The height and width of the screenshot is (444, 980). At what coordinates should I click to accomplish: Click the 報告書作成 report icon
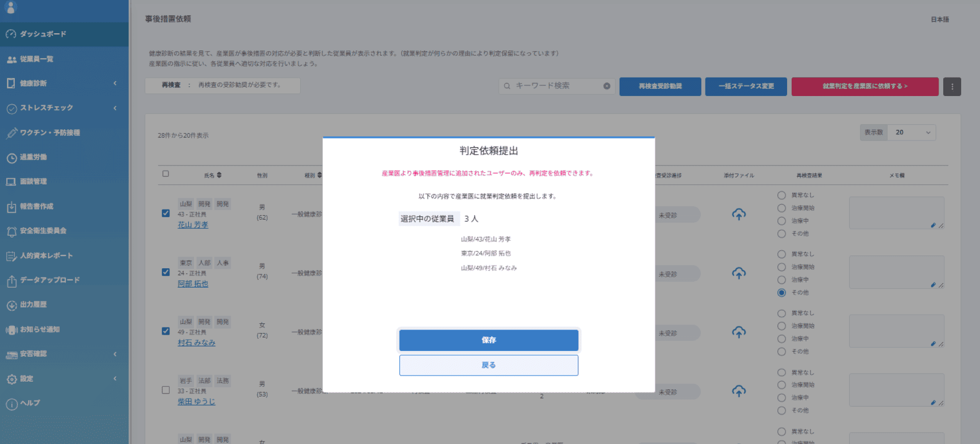[x=11, y=207]
